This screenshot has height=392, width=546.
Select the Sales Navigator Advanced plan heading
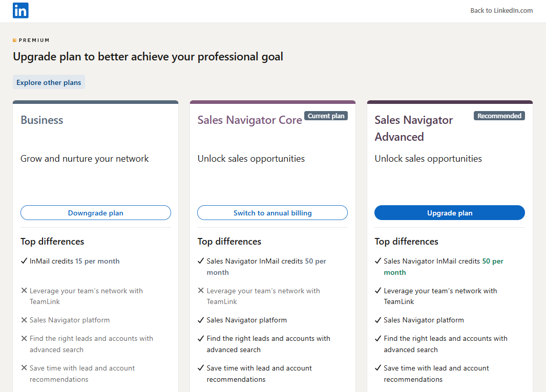413,128
